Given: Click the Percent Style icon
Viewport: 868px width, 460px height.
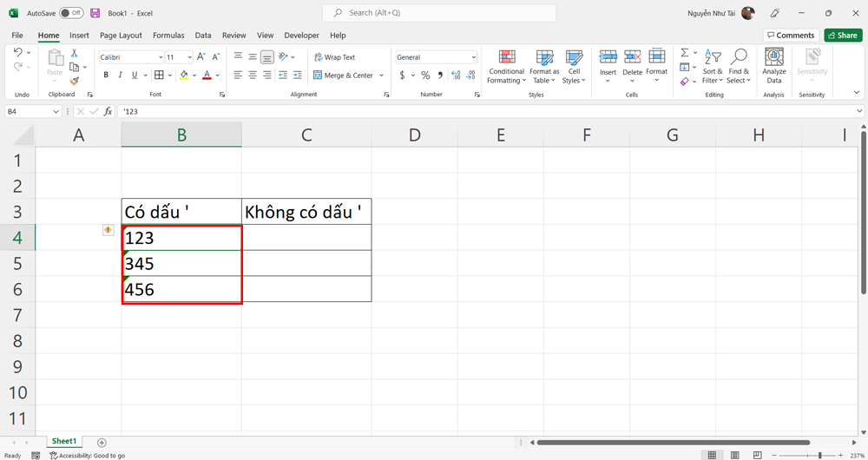Looking at the screenshot, I should coord(425,75).
